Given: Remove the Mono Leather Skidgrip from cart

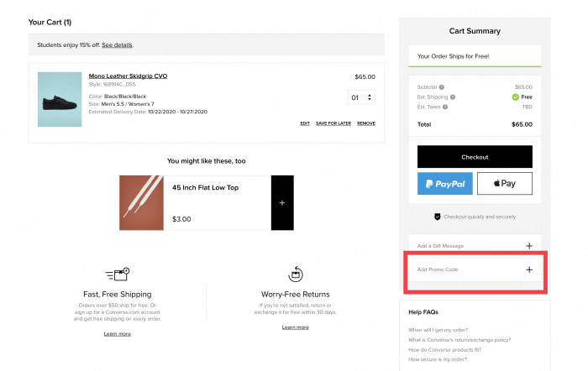Looking at the screenshot, I should coord(366,123).
